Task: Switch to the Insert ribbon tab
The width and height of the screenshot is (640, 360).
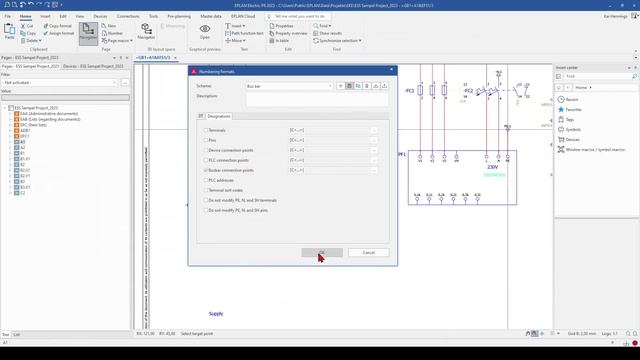Action: tap(45, 16)
